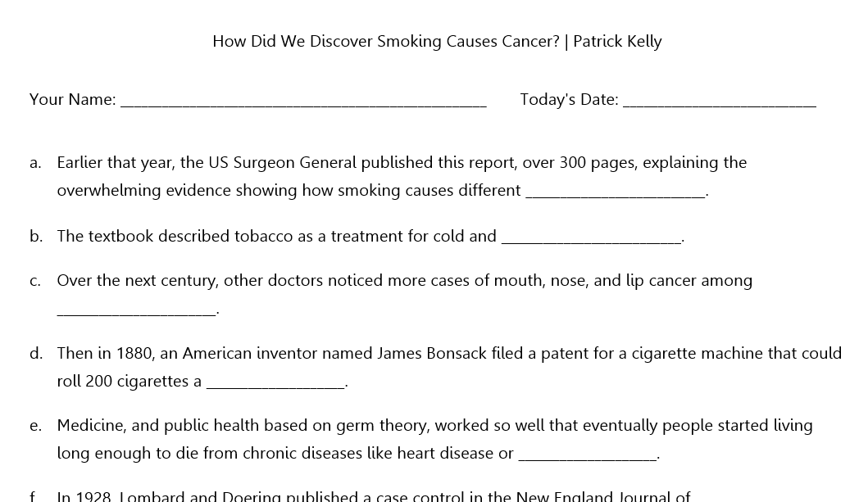
Task: Click the 'Today's Date:' label
Action: click(x=569, y=100)
